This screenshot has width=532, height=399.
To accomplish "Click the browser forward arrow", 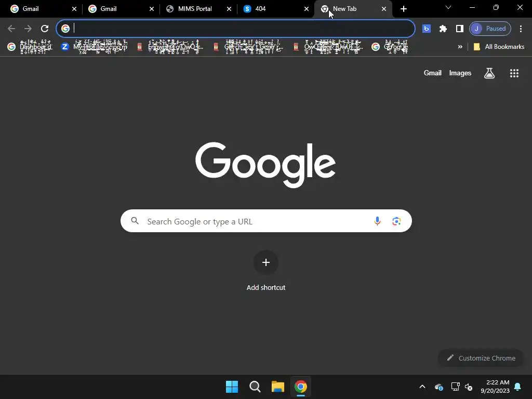I will pyautogui.click(x=28, y=29).
